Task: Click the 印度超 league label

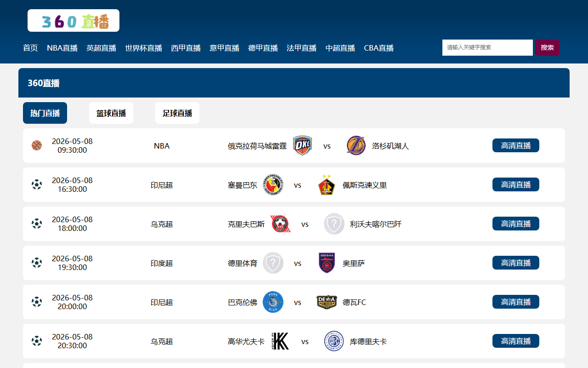Action: 162,263
